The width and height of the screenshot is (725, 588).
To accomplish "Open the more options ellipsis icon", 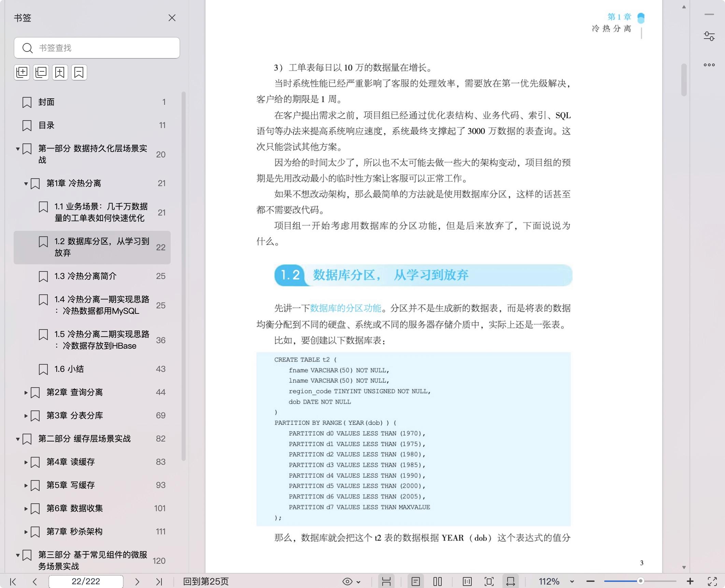I will tap(709, 65).
